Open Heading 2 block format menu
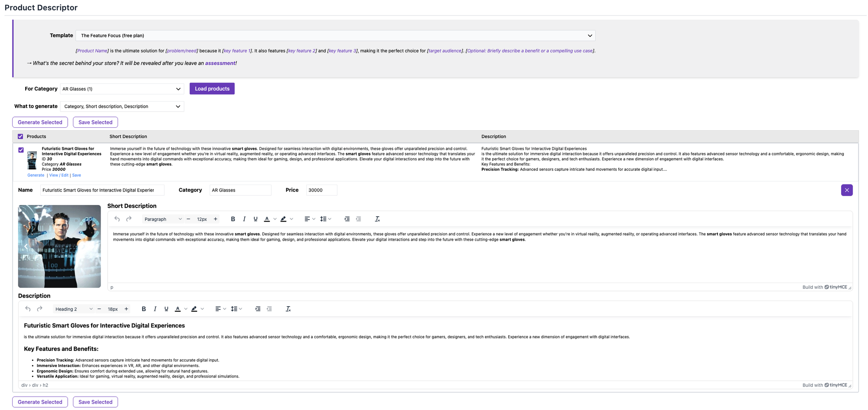868x410 pixels. point(73,309)
